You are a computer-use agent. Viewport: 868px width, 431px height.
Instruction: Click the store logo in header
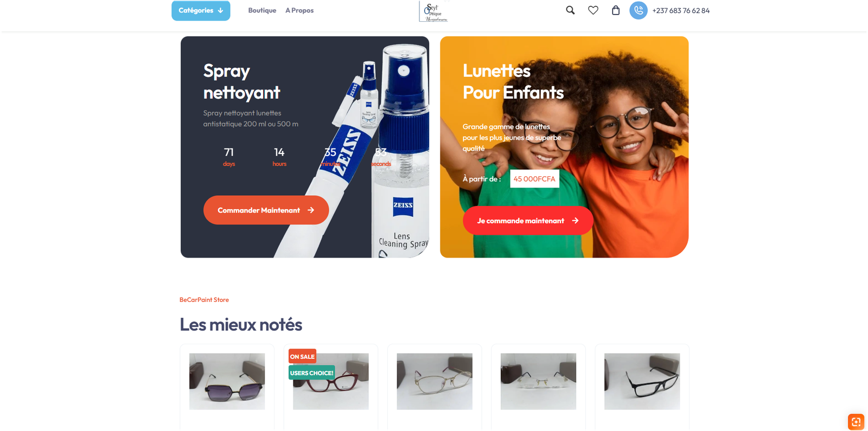click(x=434, y=11)
